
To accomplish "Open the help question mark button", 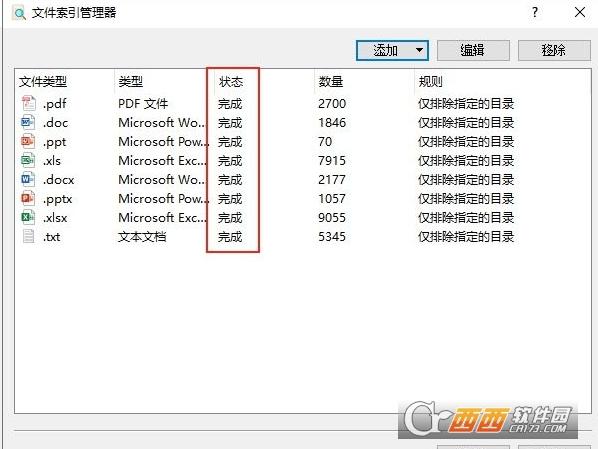I will (535, 12).
